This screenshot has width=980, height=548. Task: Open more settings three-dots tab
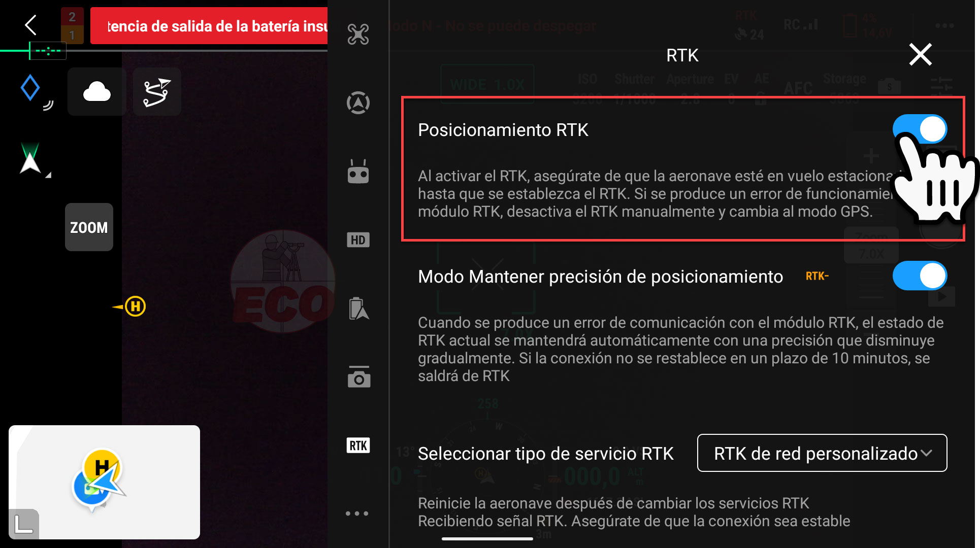(x=357, y=513)
